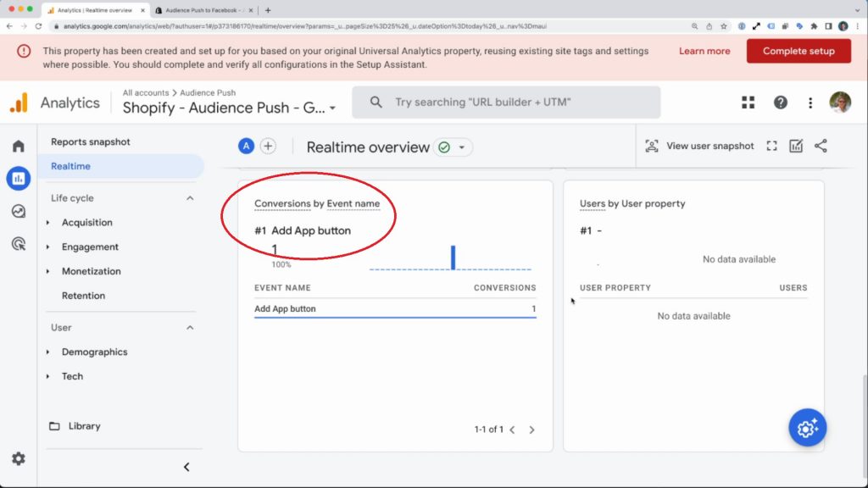868x488 pixels.
Task: Open the Help question mark icon
Action: click(x=781, y=103)
